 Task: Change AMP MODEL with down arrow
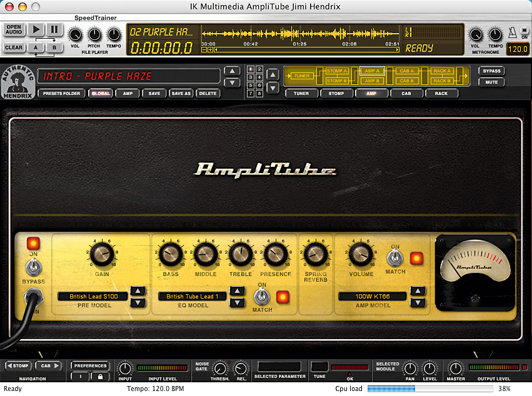(418, 302)
